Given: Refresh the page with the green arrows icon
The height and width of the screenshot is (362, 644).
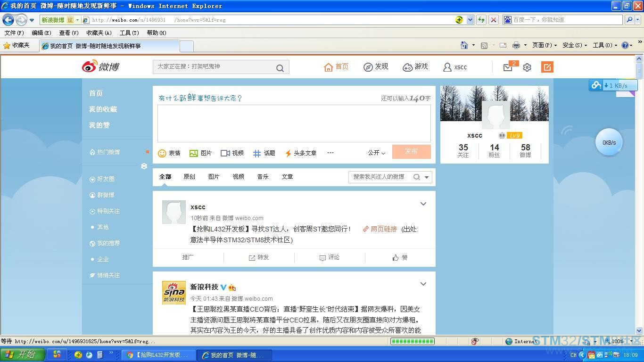Looking at the screenshot, I should coord(481,20).
